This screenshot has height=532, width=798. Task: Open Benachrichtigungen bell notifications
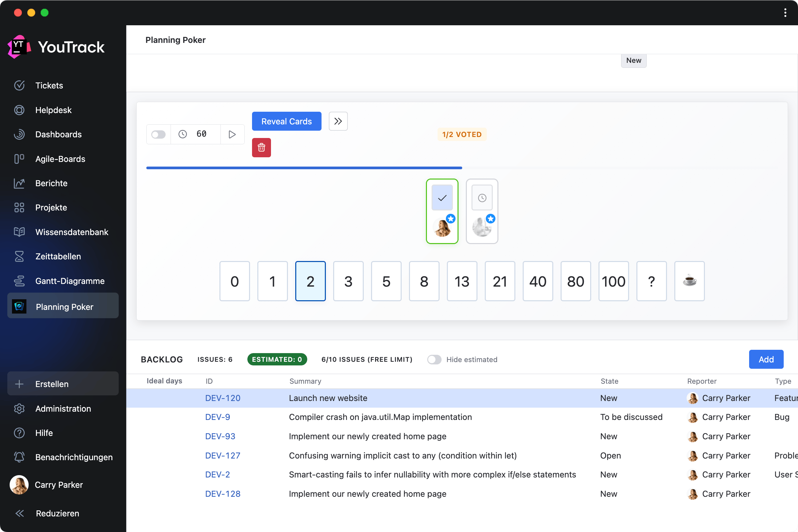tap(73, 457)
